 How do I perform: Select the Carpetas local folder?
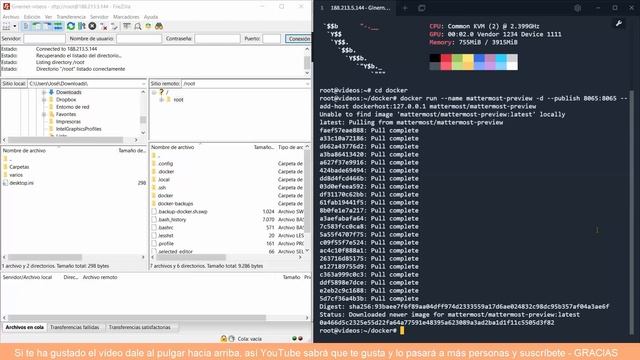click(19, 167)
